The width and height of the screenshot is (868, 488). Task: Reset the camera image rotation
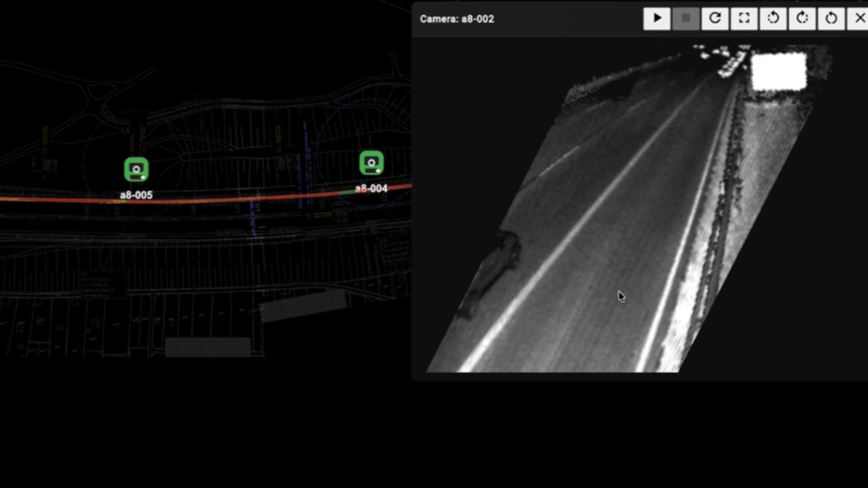[x=831, y=18]
